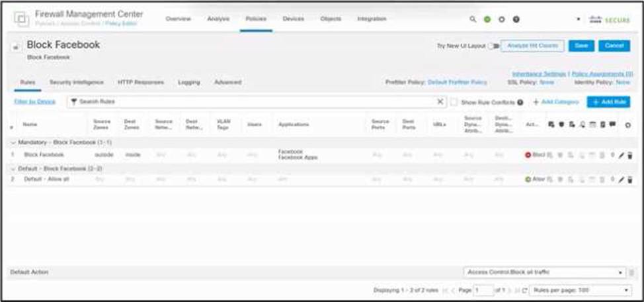
Task: Click the Identity Policy None link
Action: pos(623,82)
